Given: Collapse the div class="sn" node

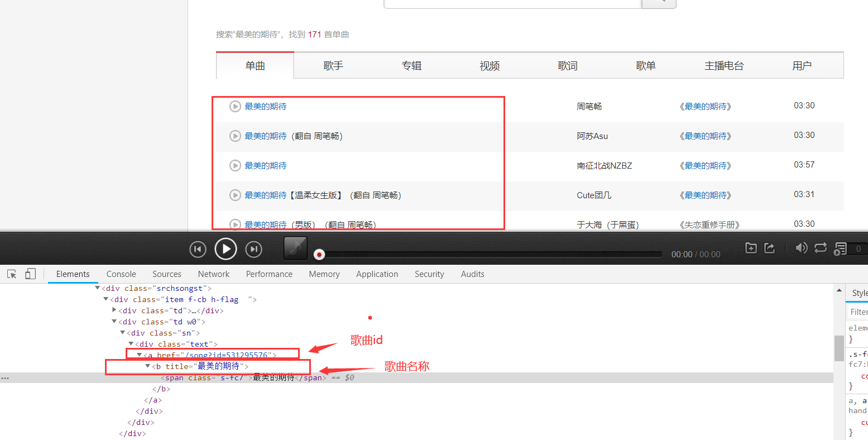Looking at the screenshot, I should [x=123, y=333].
